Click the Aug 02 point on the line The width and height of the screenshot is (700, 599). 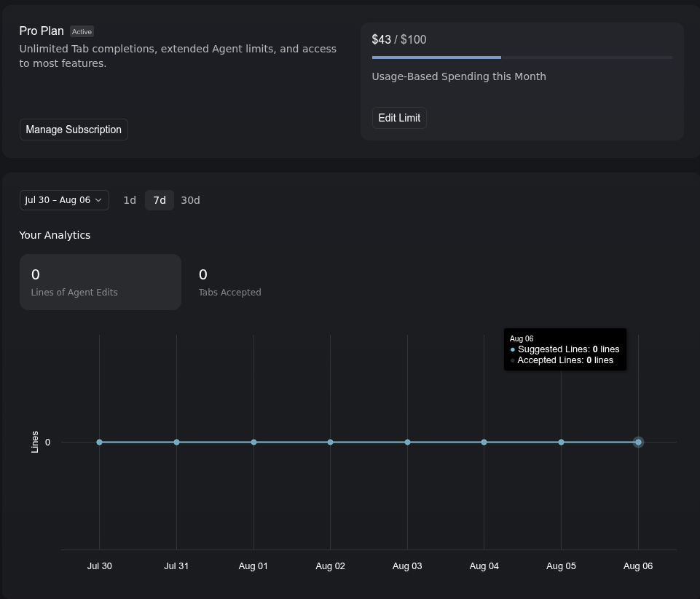pos(331,442)
